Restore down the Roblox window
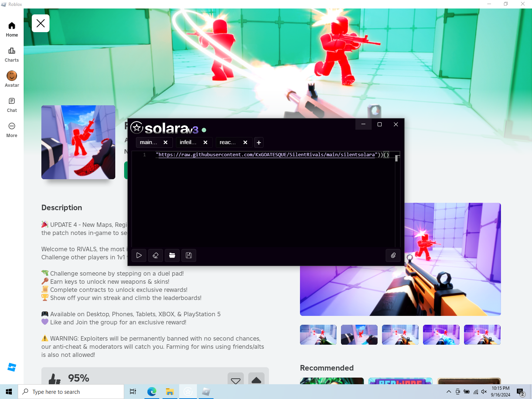Screen dimensions: 532x399 506,4
